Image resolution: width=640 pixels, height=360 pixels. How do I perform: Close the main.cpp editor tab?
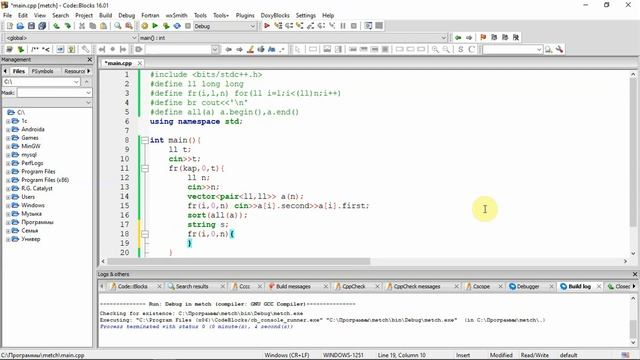pyautogui.click(x=140, y=63)
